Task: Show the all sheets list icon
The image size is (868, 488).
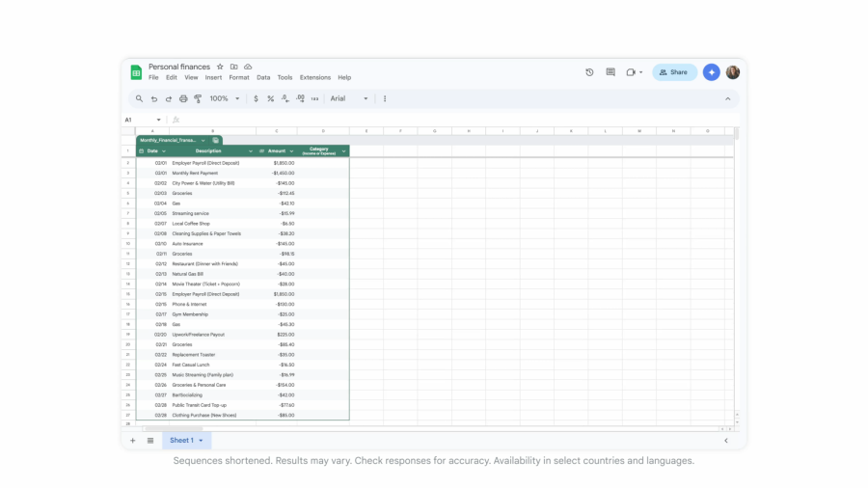Action: coord(150,440)
